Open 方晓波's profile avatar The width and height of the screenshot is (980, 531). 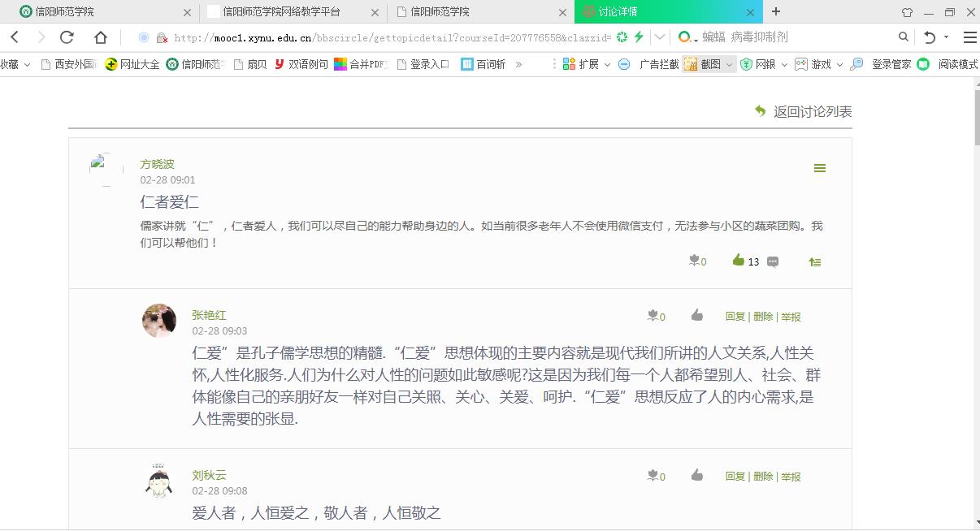[x=105, y=169]
